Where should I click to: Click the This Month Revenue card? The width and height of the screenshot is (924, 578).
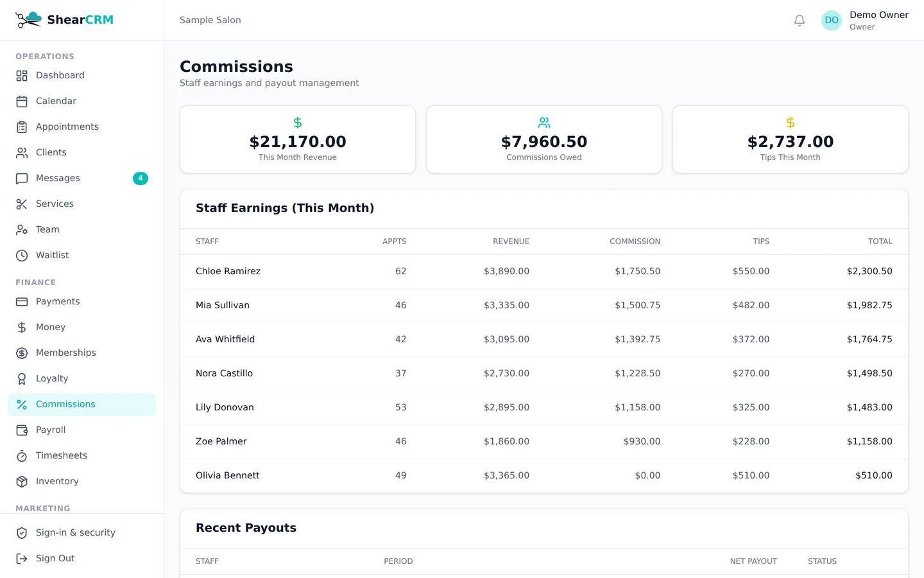click(x=298, y=139)
